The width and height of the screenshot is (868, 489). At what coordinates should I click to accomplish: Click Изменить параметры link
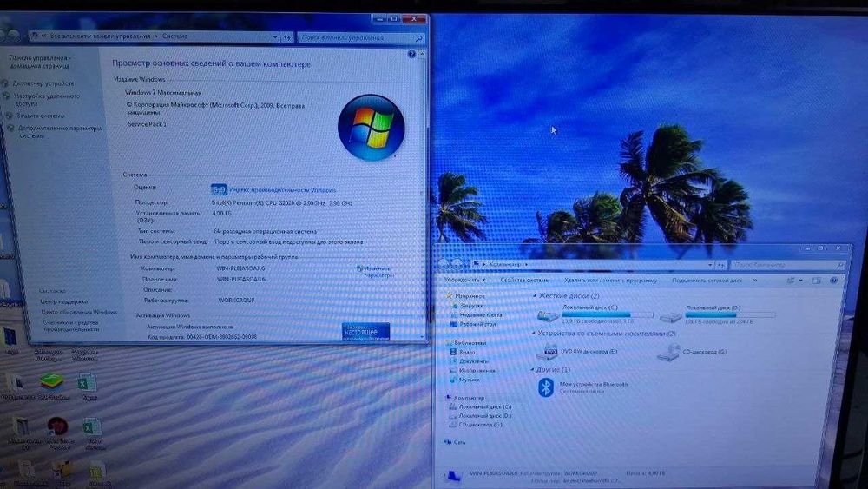pos(378,271)
